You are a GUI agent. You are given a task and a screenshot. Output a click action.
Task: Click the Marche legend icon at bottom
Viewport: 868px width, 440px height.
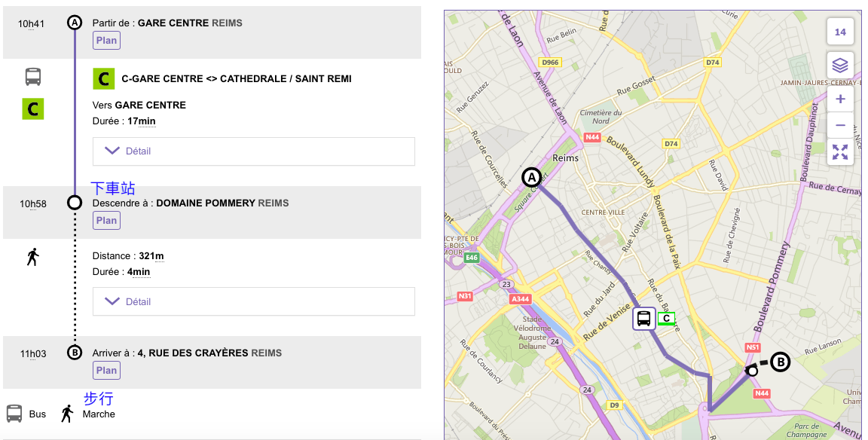(x=68, y=414)
